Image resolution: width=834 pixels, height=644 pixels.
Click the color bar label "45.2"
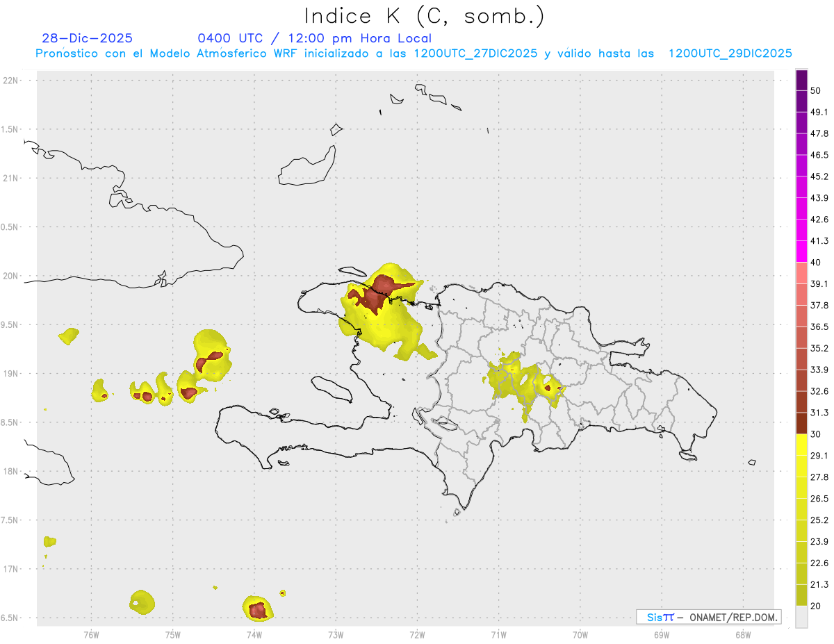[819, 176]
